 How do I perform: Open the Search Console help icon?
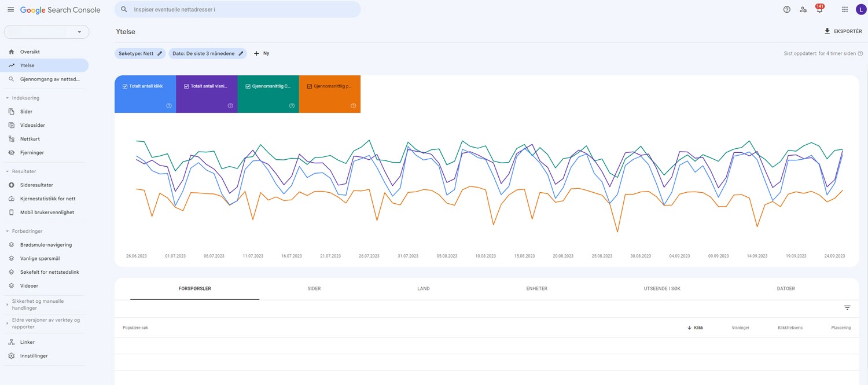point(786,9)
